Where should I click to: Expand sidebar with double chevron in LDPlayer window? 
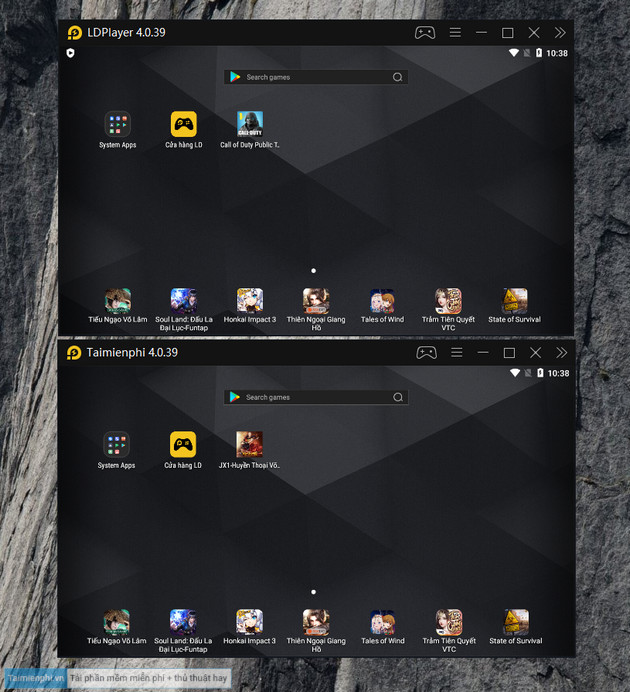(x=560, y=33)
